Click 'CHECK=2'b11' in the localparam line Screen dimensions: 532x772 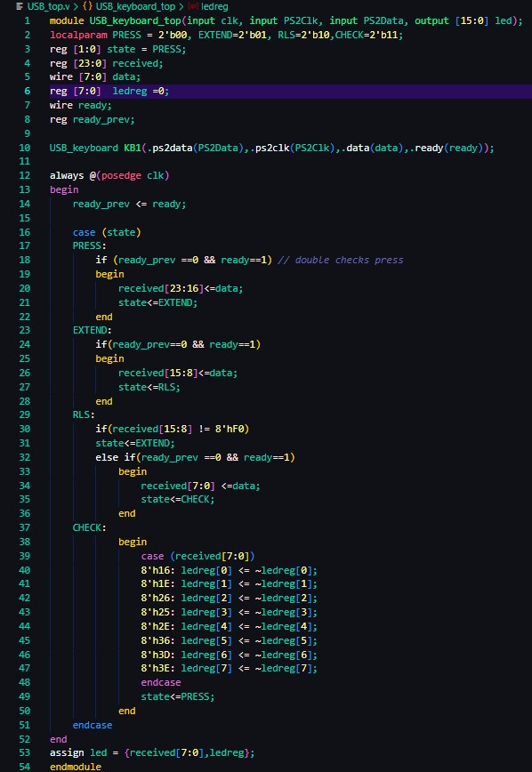[367, 35]
